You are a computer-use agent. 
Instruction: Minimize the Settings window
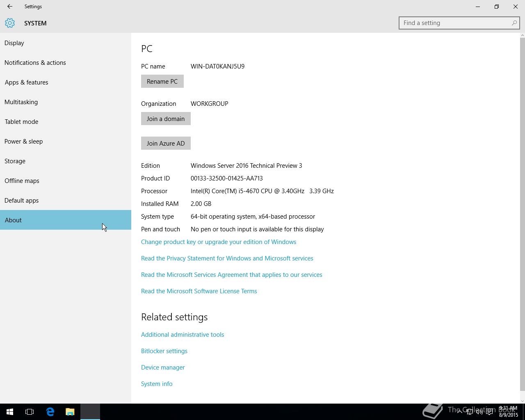click(x=478, y=7)
